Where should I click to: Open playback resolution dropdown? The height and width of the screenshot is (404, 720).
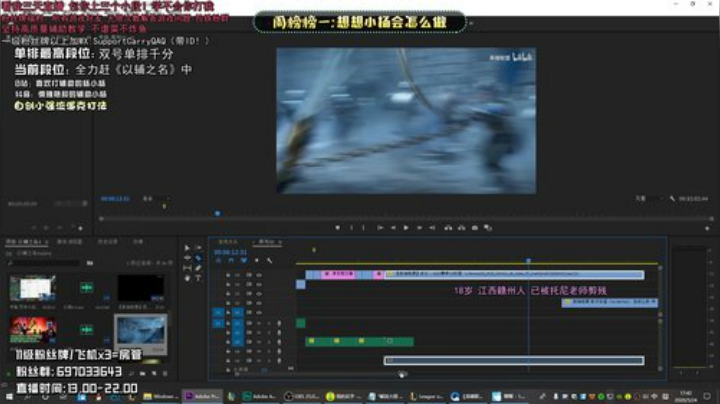tap(648, 199)
